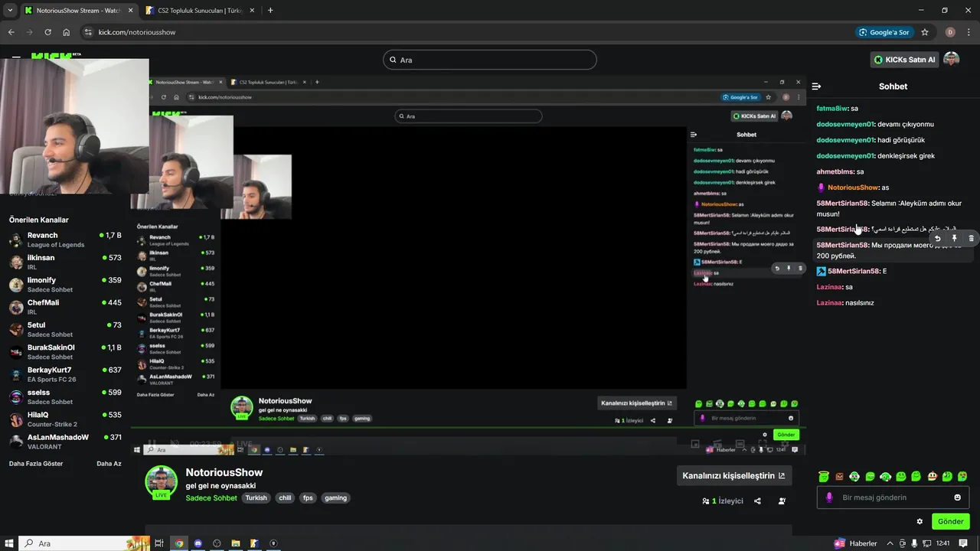Share the stream via share icon

[757, 501]
